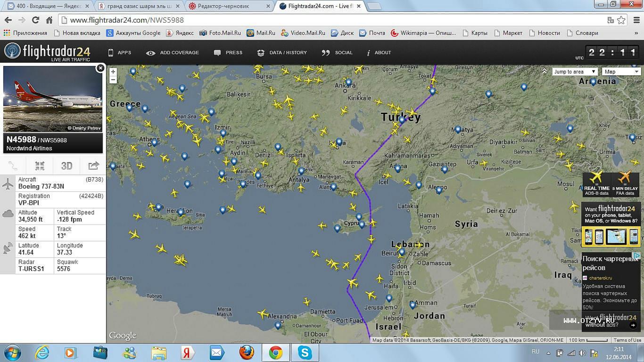
Task: Select airport marker near Ankara
Action: tap(348, 83)
